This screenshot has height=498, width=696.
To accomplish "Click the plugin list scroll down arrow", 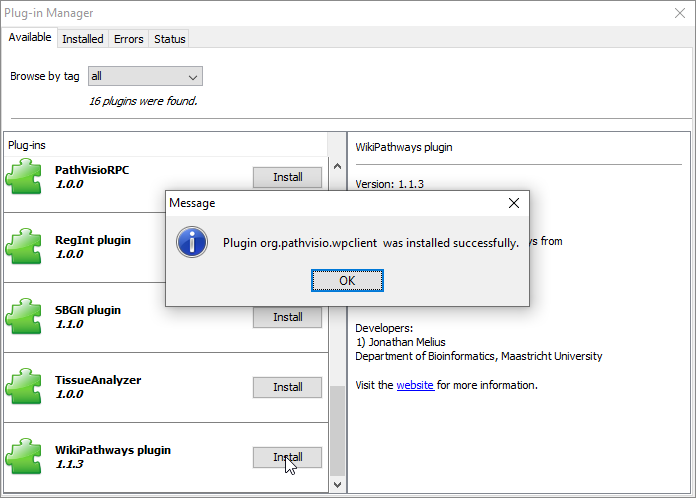I will [x=337, y=484].
